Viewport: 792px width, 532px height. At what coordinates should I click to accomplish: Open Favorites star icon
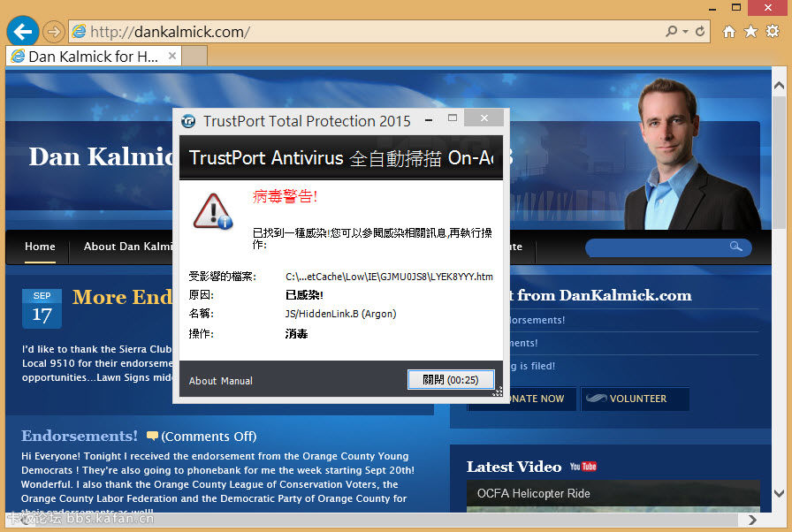point(750,32)
